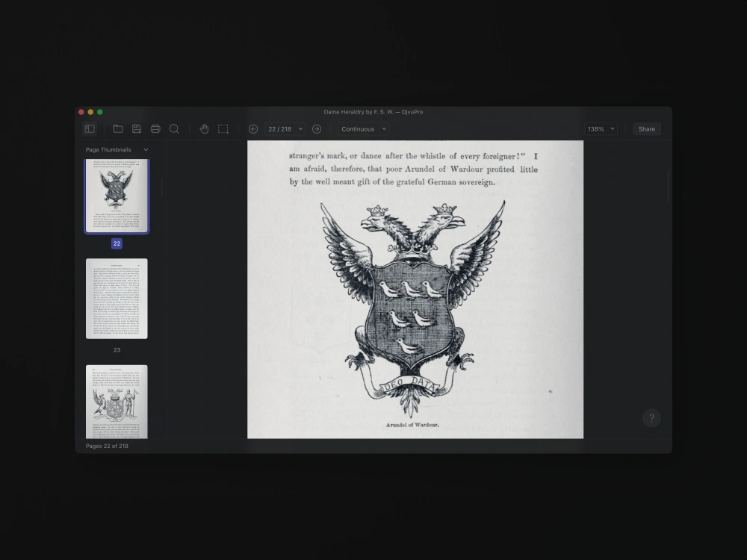Viewport: 747px width, 560px height.
Task: Click the thumbnail panel scrollbar
Action: 162,187
